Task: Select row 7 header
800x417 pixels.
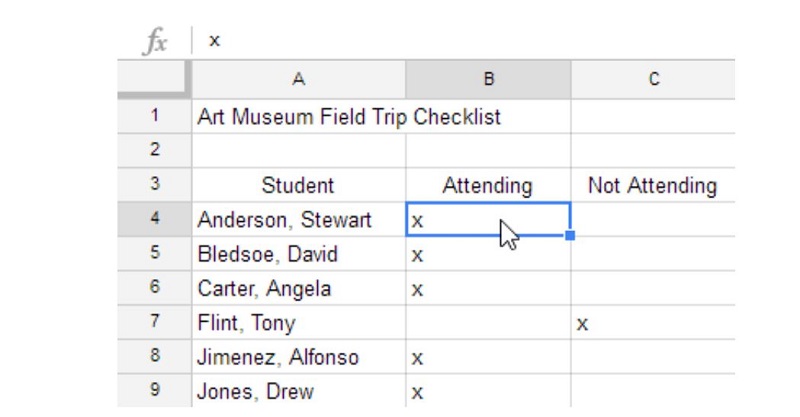Action: 155,322
